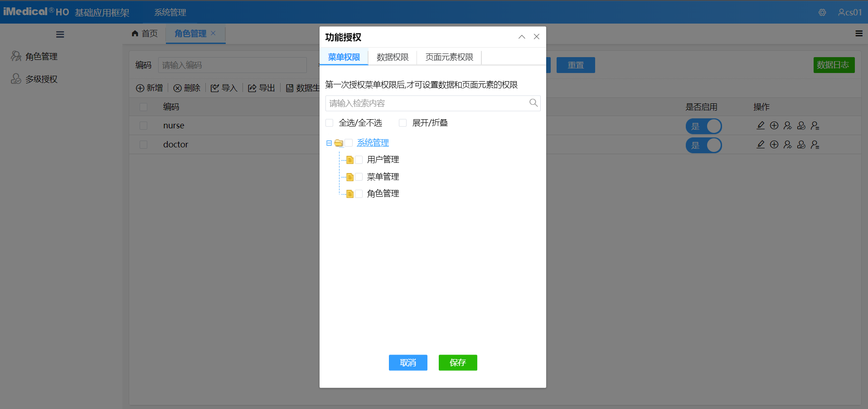Click the circled plus icon in doctor row
The image size is (868, 409).
coord(774,145)
